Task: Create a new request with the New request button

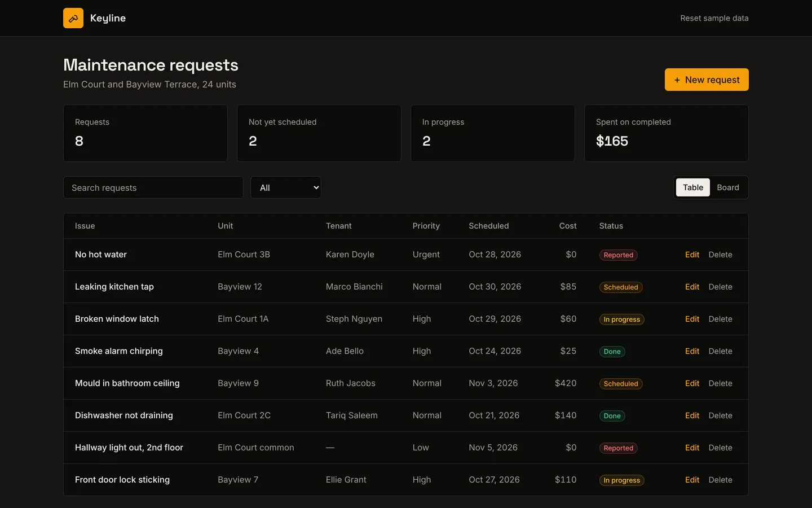Action: point(707,80)
